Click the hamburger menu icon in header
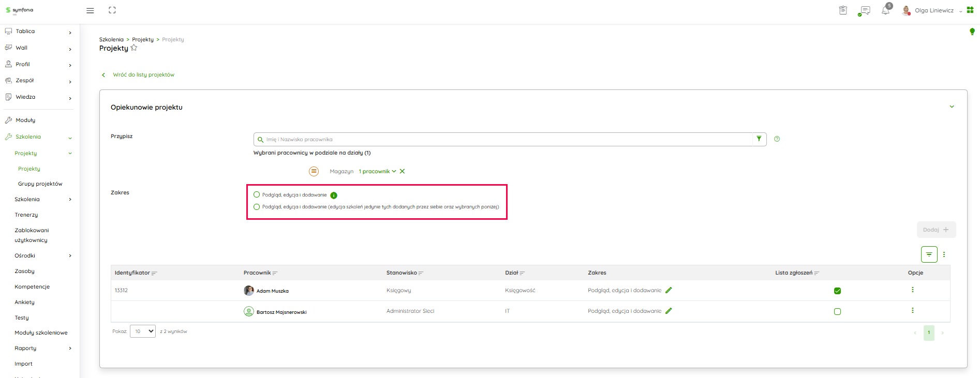Screen dimensions: 980x378 coord(90,10)
